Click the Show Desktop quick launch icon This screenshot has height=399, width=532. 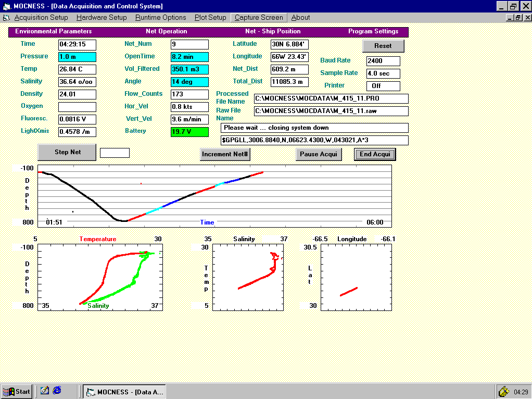[x=45, y=390]
